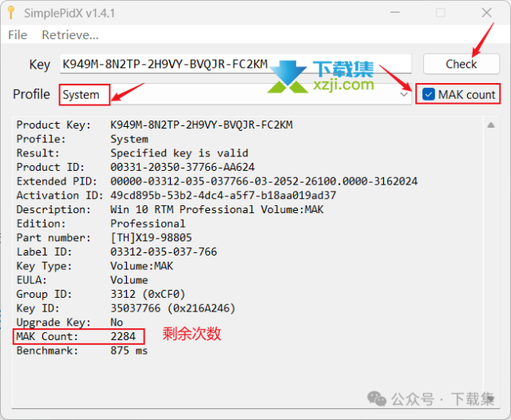Click the Profile value System in results
511x420 pixels.
coord(129,139)
